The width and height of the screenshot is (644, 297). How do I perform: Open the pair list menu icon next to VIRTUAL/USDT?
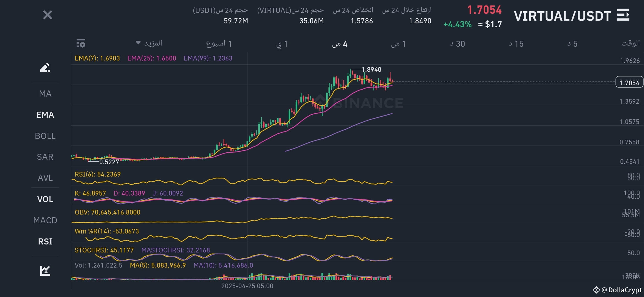tap(623, 15)
